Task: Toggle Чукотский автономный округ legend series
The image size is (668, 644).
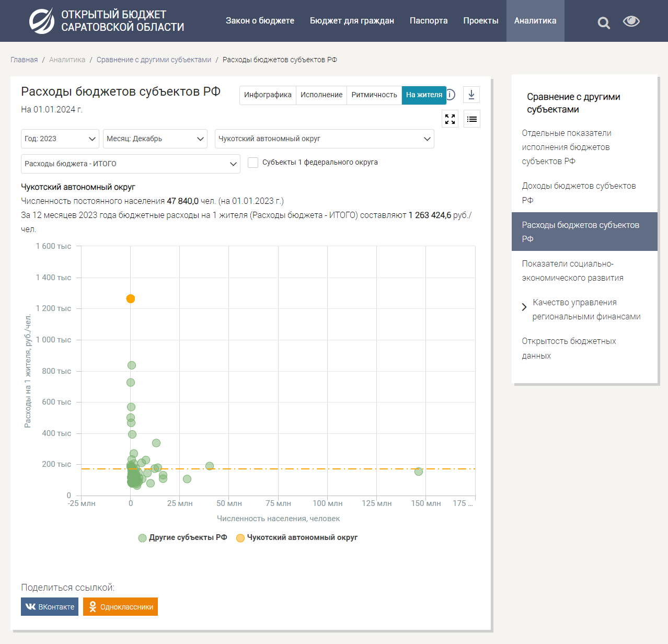Action: click(x=297, y=538)
